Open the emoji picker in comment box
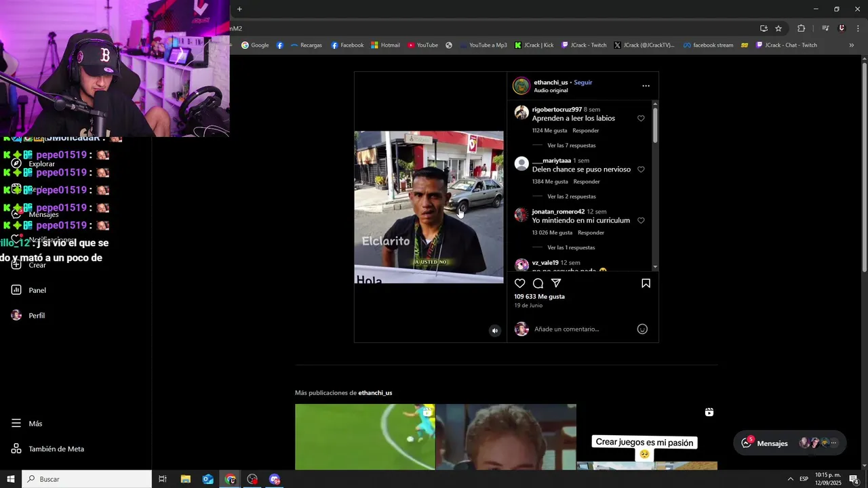Screen dimensions: 868x488 (642, 329)
